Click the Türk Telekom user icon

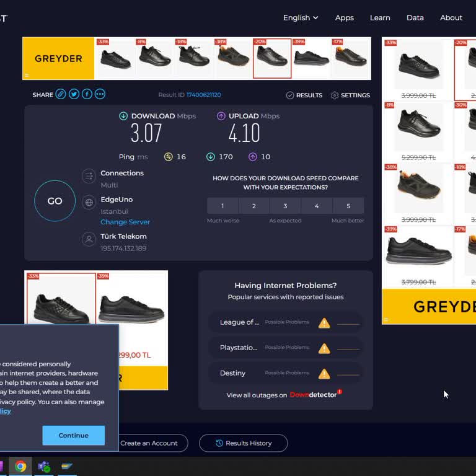pos(89,239)
